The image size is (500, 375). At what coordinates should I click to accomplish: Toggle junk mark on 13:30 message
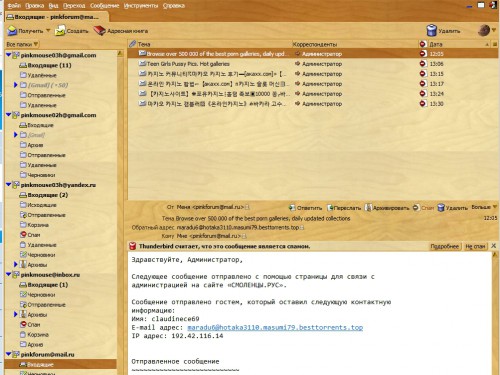423,104
